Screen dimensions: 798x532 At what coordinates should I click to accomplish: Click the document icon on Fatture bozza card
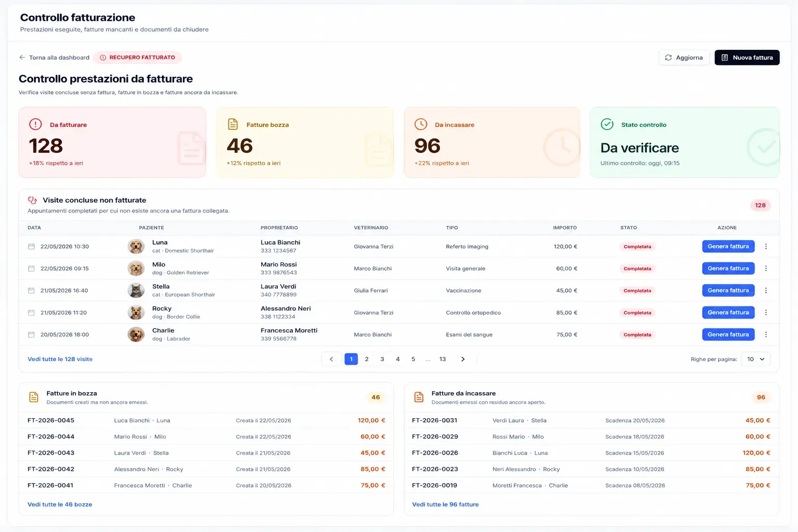pos(233,124)
